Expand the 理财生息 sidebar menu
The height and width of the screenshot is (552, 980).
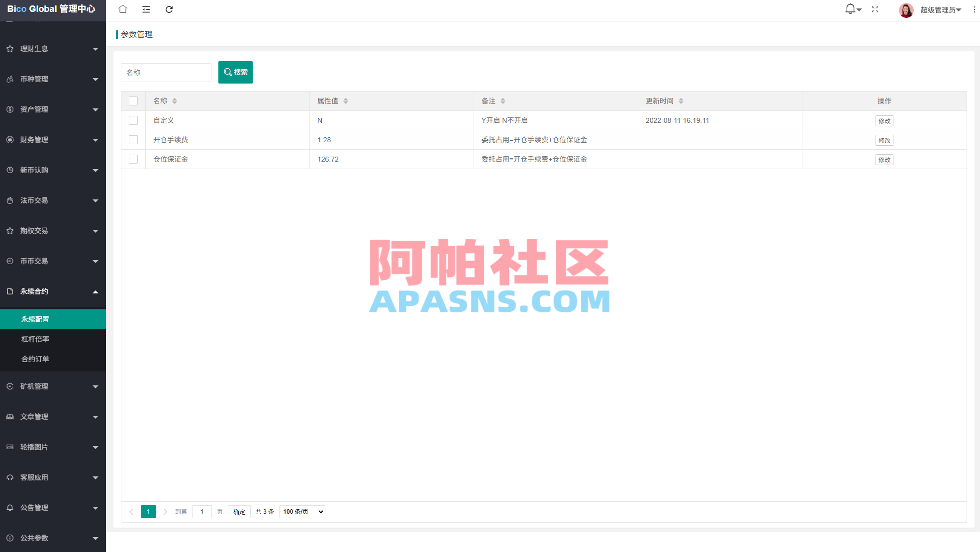click(53, 48)
